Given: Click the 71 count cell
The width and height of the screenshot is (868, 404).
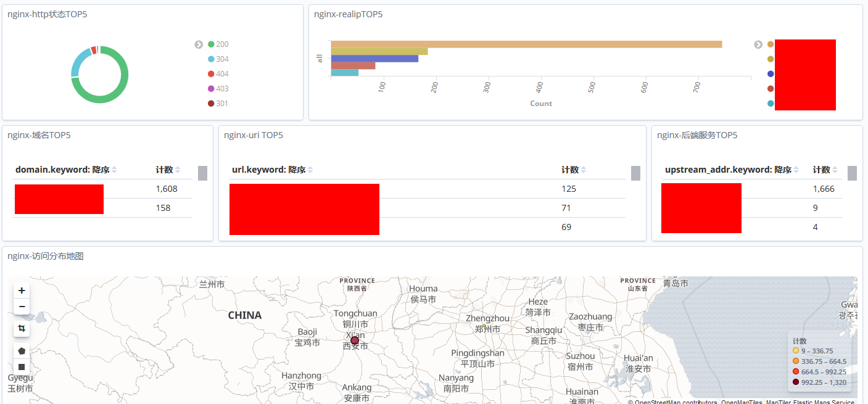Looking at the screenshot, I should [x=566, y=208].
